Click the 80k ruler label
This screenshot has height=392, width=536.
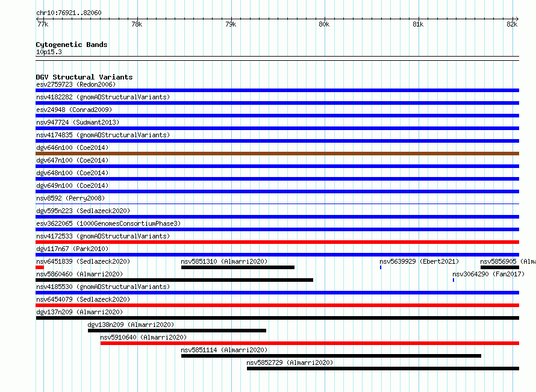324,24
